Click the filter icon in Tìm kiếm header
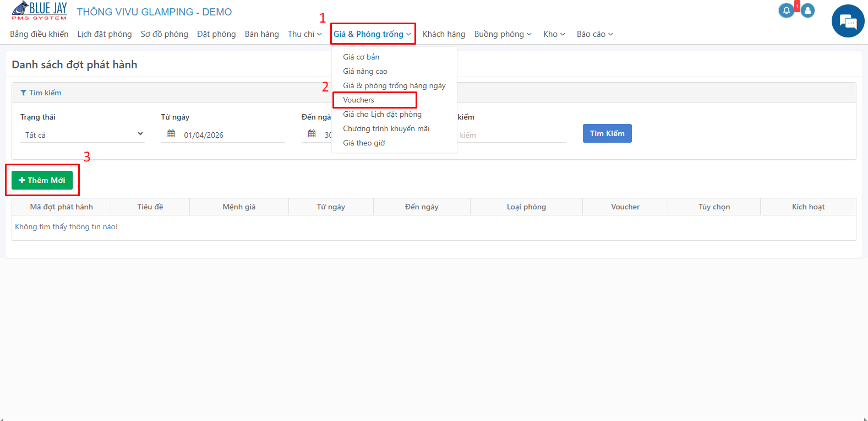This screenshot has height=421, width=868. (x=23, y=93)
